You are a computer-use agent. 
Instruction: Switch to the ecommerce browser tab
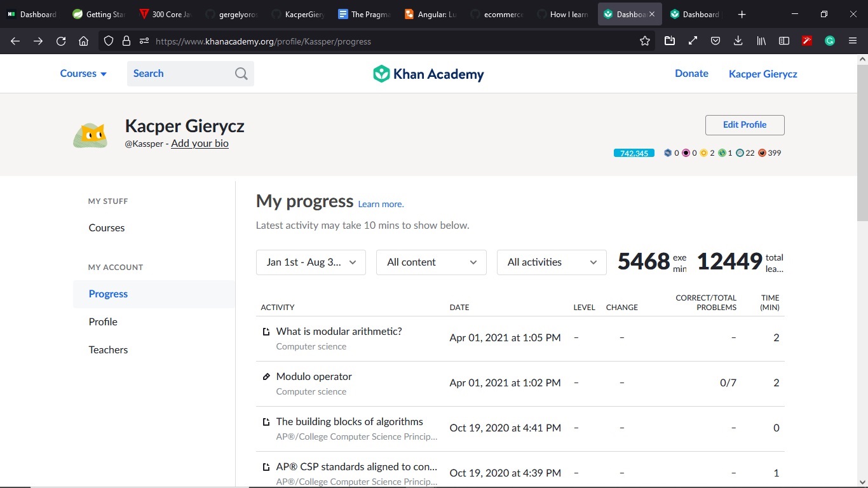click(497, 14)
